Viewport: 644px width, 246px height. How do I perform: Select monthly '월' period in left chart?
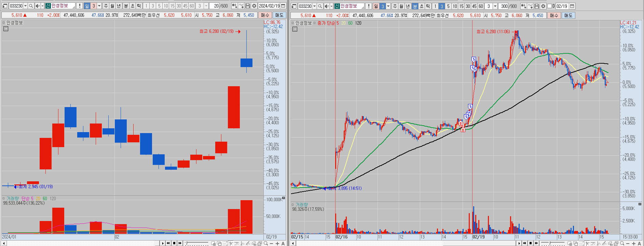[x=112, y=6]
